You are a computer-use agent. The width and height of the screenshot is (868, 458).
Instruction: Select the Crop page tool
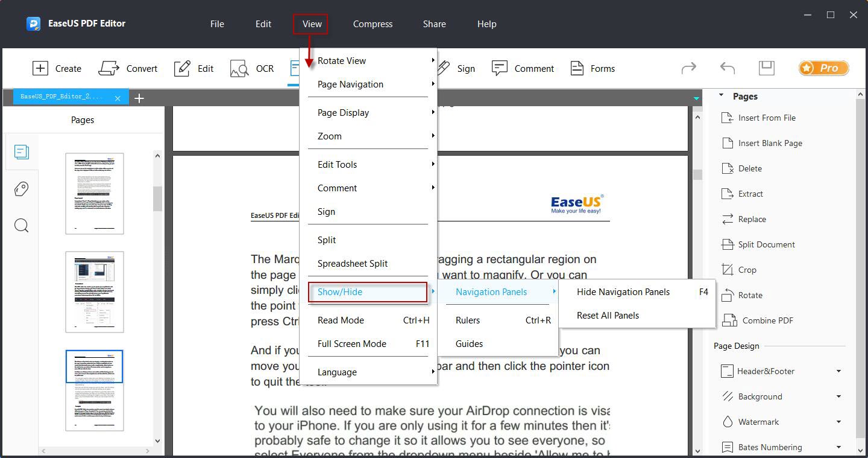[739, 270]
